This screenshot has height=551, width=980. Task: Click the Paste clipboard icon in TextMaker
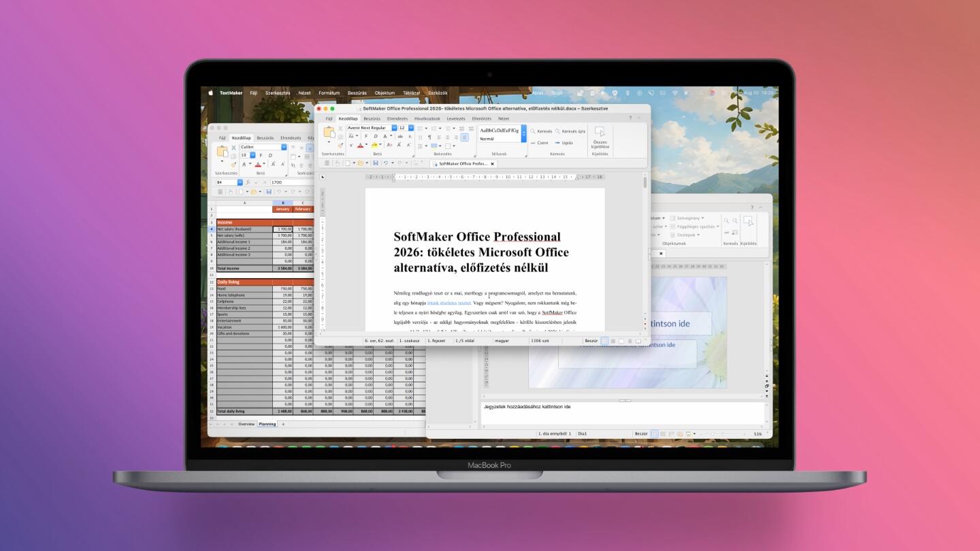pyautogui.click(x=329, y=131)
